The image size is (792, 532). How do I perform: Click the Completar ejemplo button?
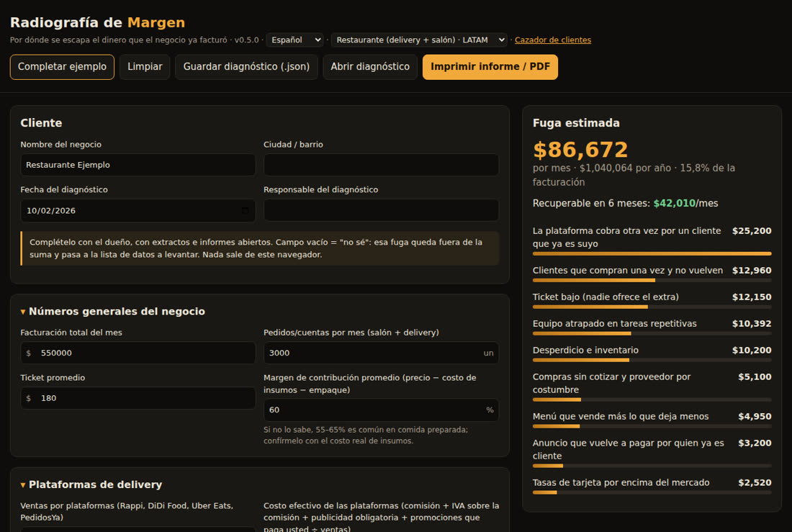62,67
